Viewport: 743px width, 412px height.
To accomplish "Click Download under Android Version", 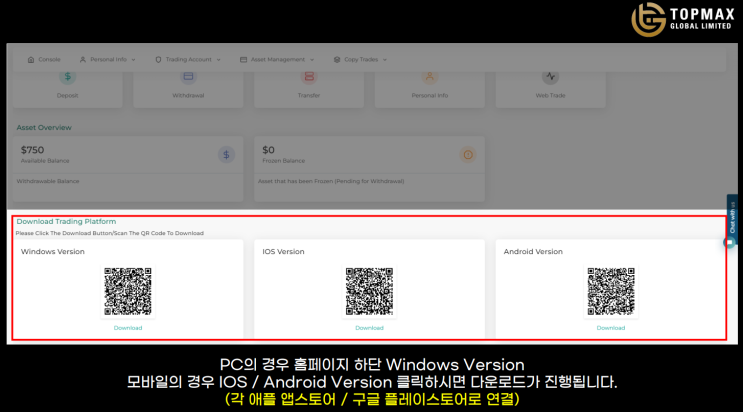I will point(611,328).
